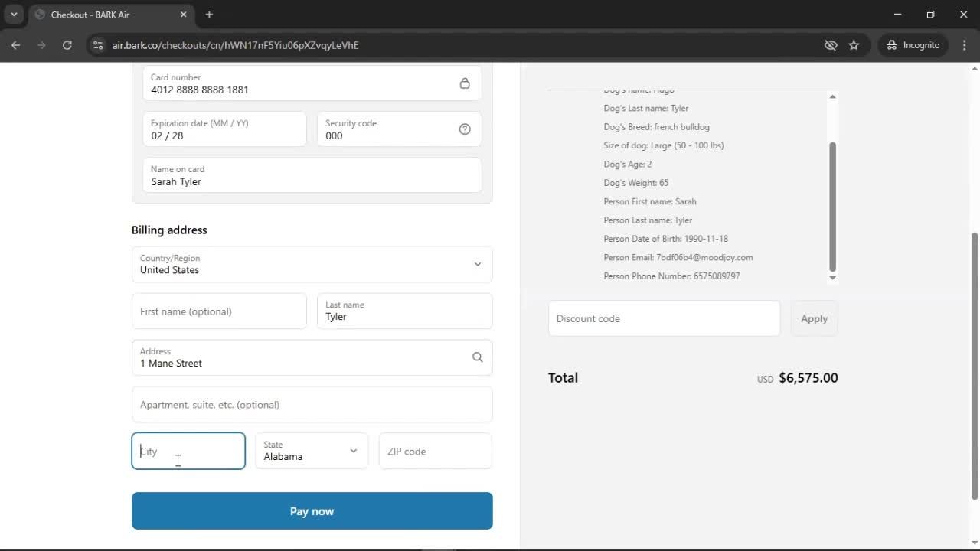Click the browser back arrow

pos(15,45)
